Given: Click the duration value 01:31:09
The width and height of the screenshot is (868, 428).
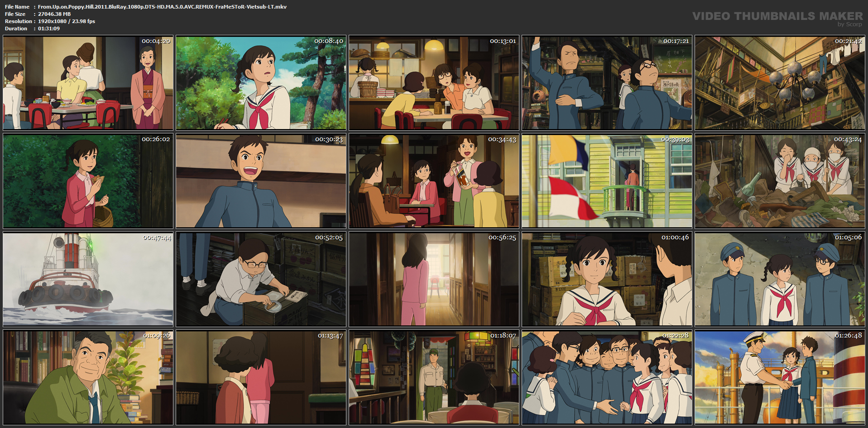Looking at the screenshot, I should [49, 29].
